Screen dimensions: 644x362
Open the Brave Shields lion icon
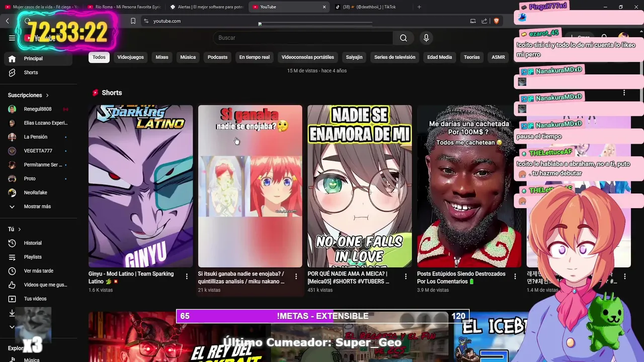[496, 21]
